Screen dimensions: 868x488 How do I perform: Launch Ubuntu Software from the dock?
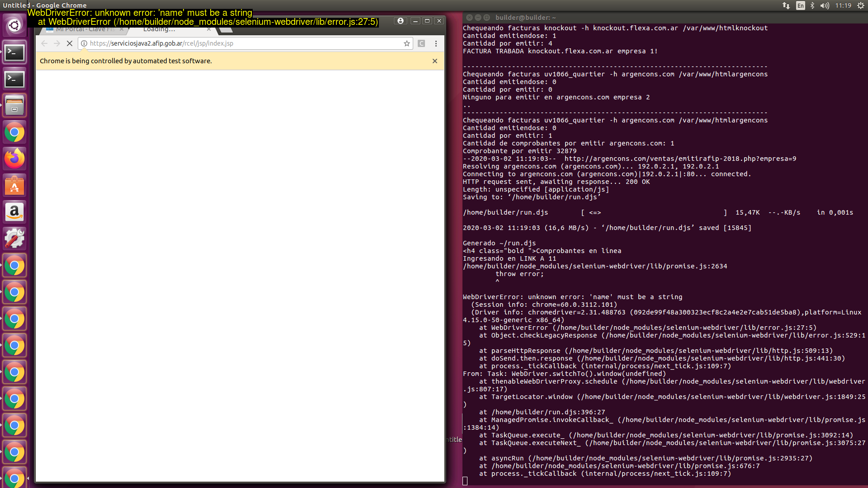[x=14, y=185]
